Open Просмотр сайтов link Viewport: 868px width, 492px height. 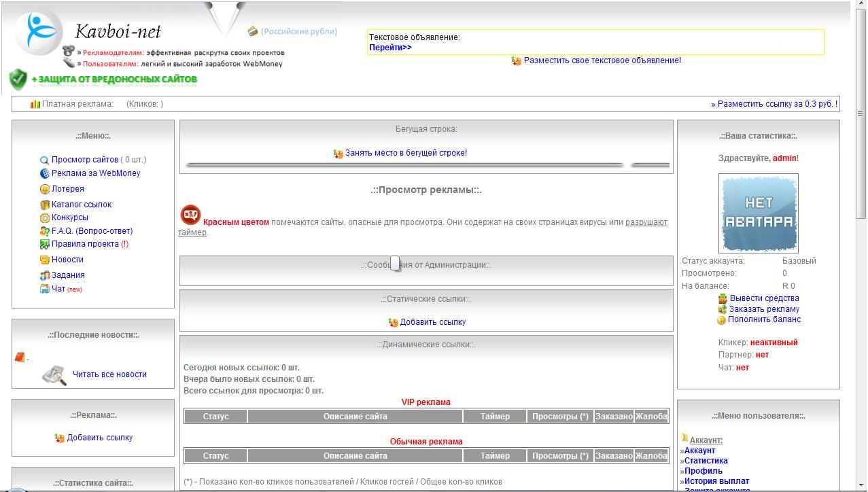(85, 160)
